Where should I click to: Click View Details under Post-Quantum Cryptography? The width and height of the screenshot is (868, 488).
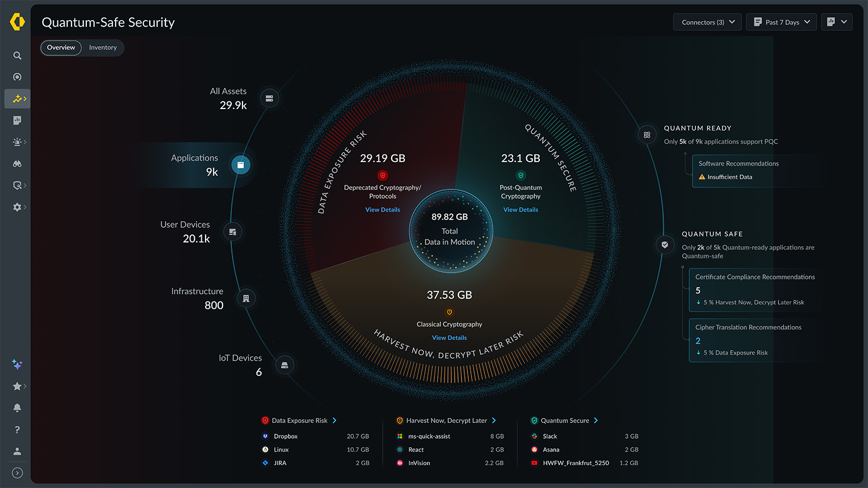click(x=520, y=210)
